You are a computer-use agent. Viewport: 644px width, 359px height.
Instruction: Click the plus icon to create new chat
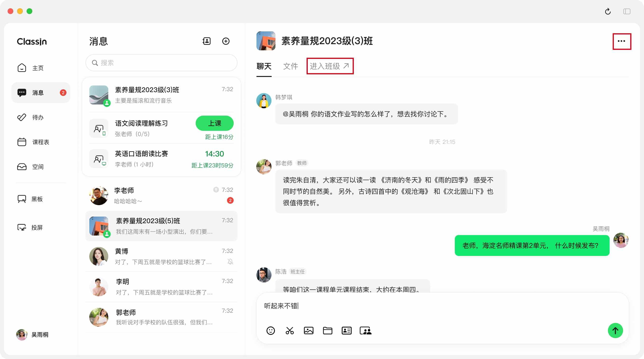[x=226, y=41]
